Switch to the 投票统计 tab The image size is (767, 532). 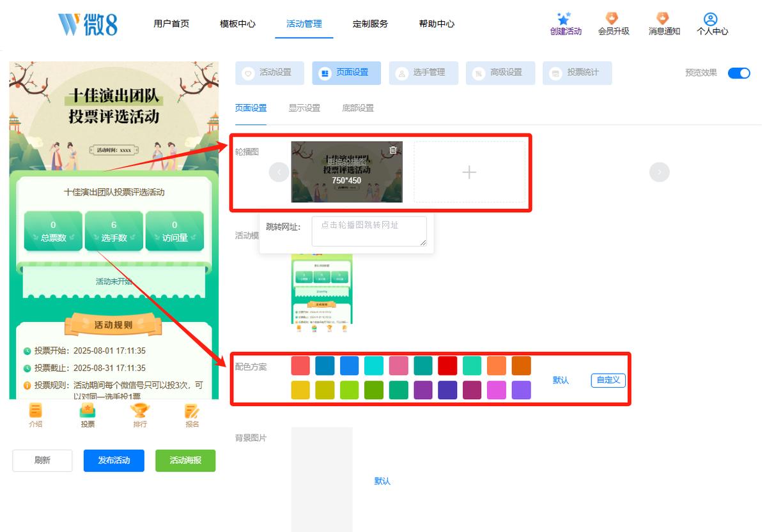577,73
